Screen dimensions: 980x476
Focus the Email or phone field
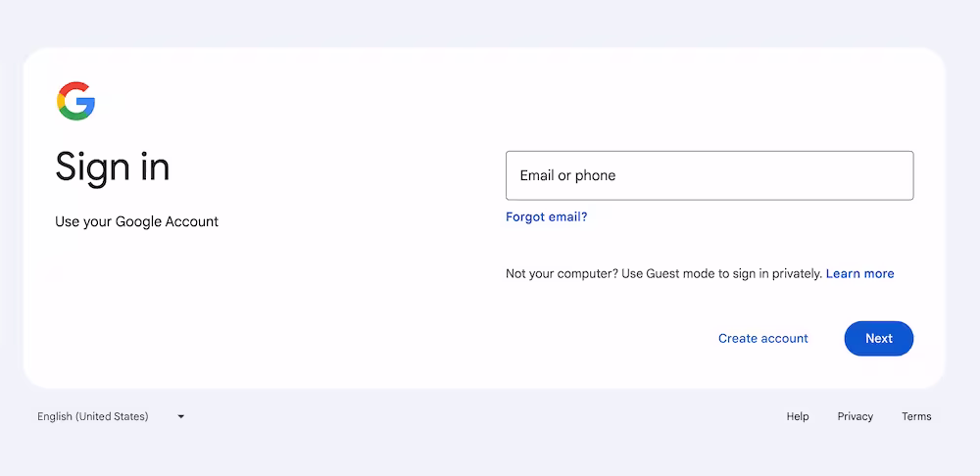coord(710,175)
